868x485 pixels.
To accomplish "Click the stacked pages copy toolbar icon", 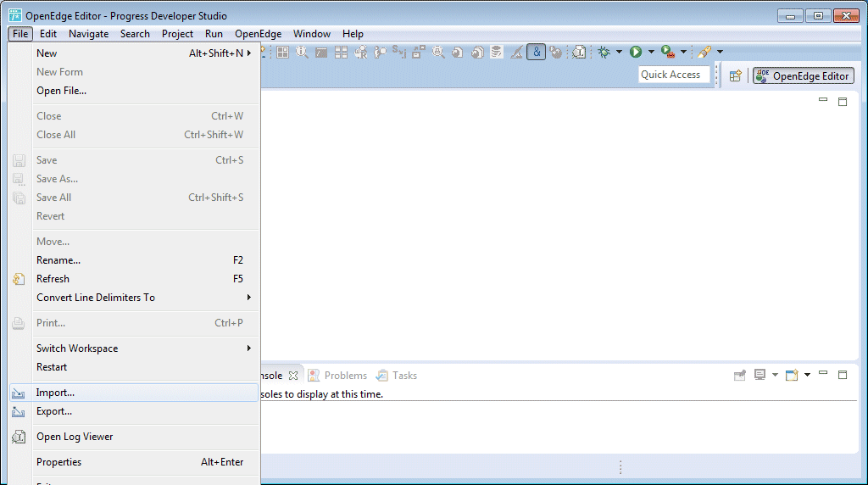I will click(x=477, y=53).
